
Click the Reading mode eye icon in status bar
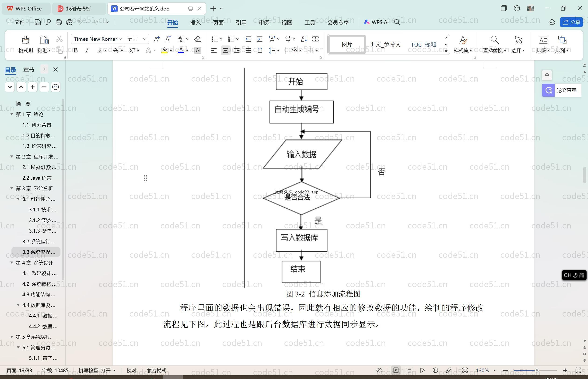[379, 370]
